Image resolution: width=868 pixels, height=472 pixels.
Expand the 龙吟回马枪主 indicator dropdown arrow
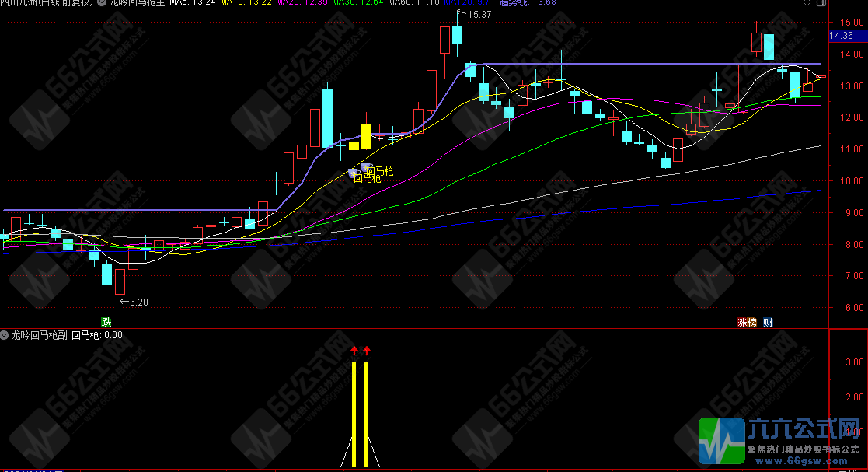click(102, 3)
